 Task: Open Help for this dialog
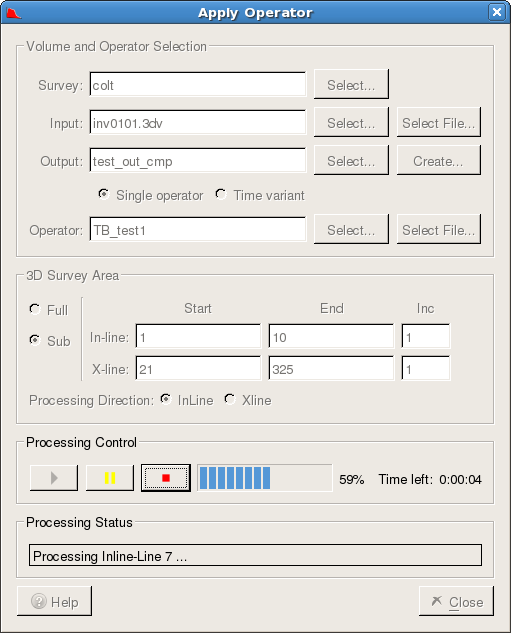(54, 601)
